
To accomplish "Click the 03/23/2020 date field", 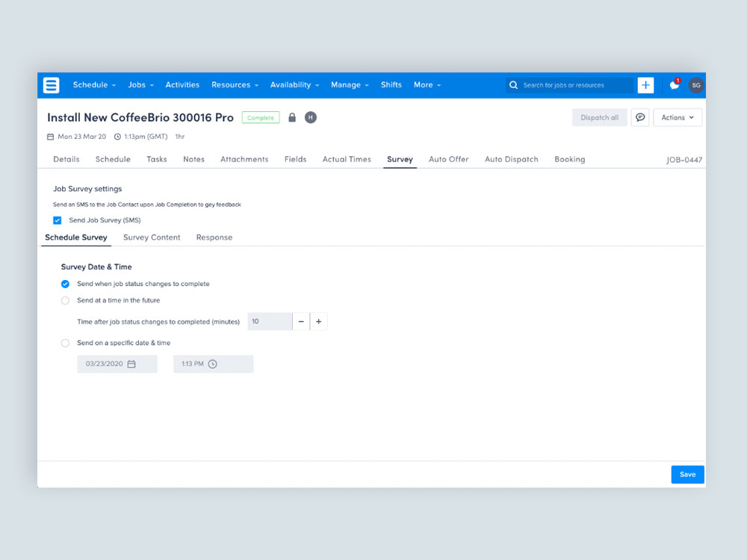I will coord(117,364).
